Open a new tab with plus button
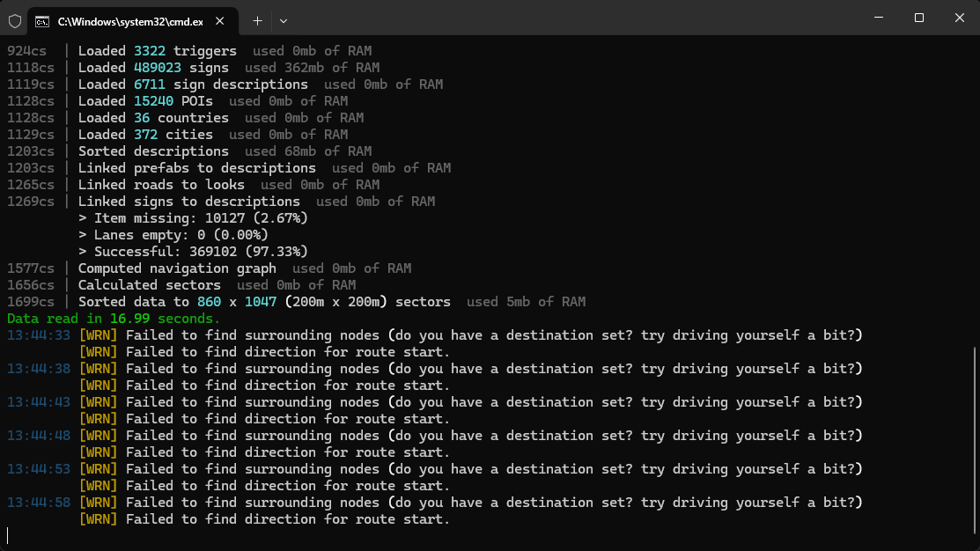 [x=257, y=20]
